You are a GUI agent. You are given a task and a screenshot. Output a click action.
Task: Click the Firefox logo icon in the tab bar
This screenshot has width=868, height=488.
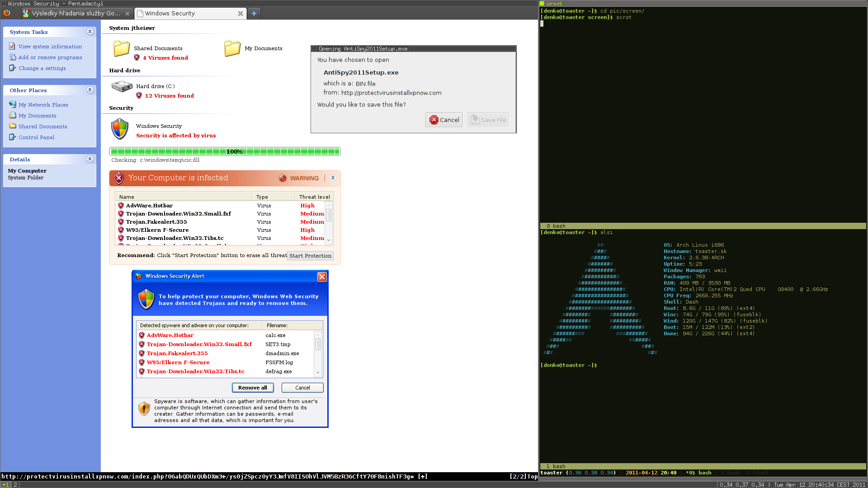[x=7, y=13]
